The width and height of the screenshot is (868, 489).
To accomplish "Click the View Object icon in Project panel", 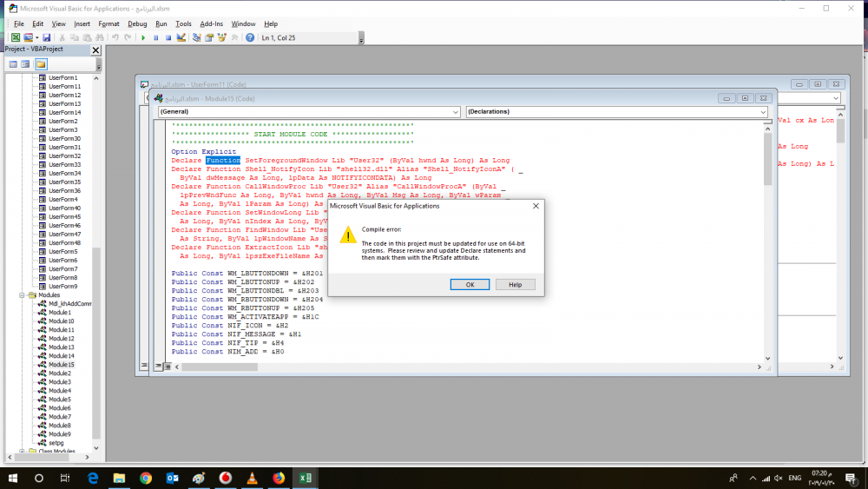I will click(25, 64).
